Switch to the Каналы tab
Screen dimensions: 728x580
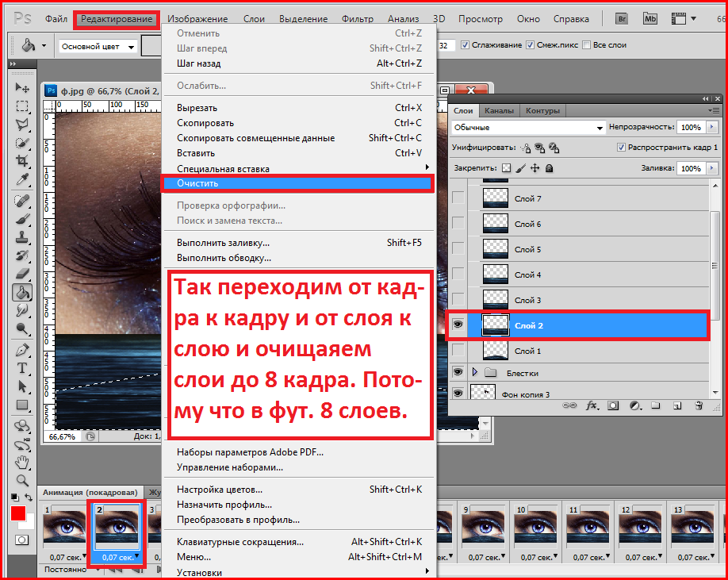tap(499, 111)
